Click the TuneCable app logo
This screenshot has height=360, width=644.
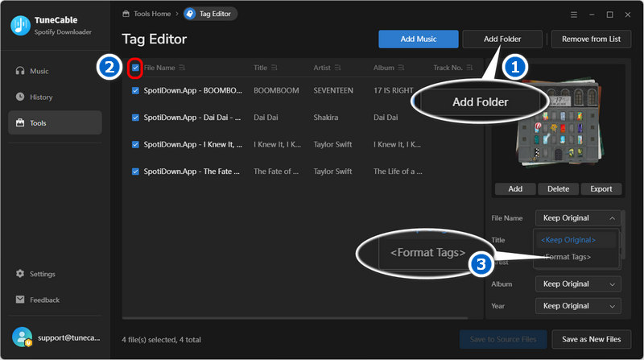[21, 26]
